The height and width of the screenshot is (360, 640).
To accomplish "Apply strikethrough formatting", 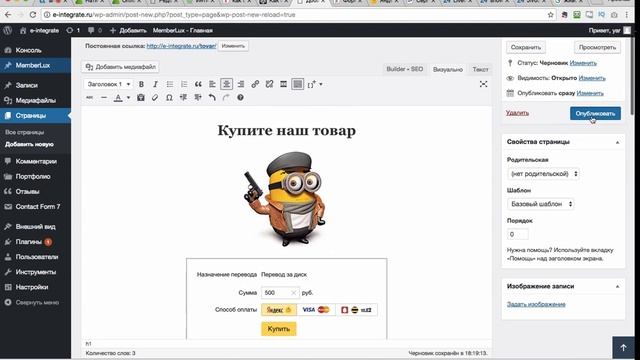I will click(90, 98).
